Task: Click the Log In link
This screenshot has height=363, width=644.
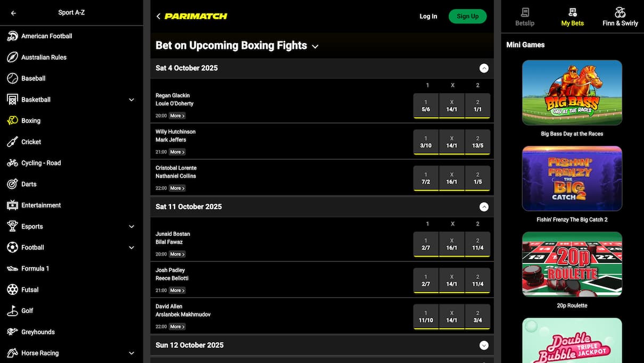Action: (x=428, y=16)
